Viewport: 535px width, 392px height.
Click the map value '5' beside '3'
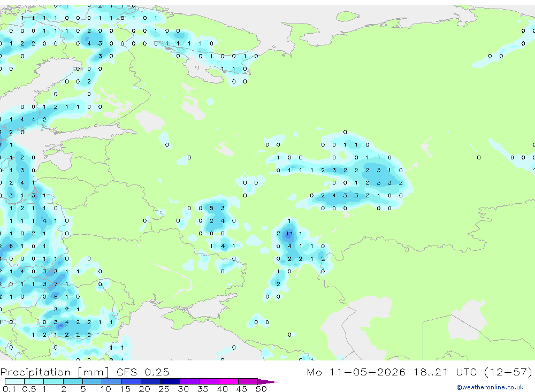211,208
